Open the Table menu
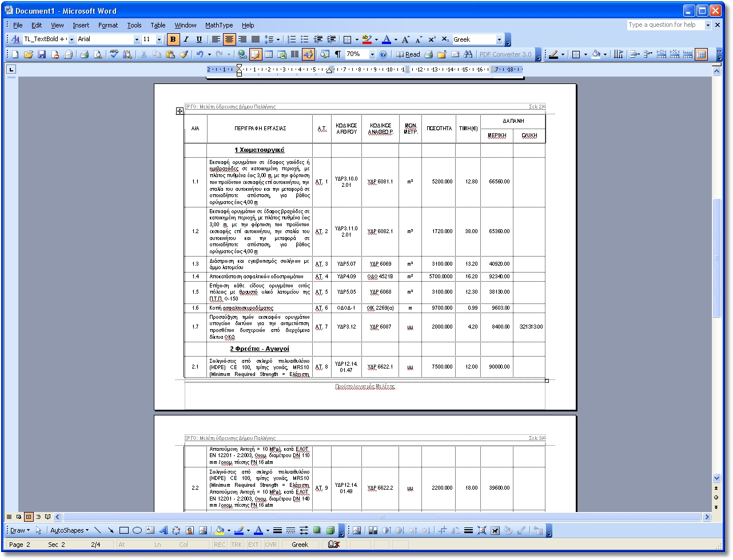This screenshot has width=733, height=560. tap(158, 25)
